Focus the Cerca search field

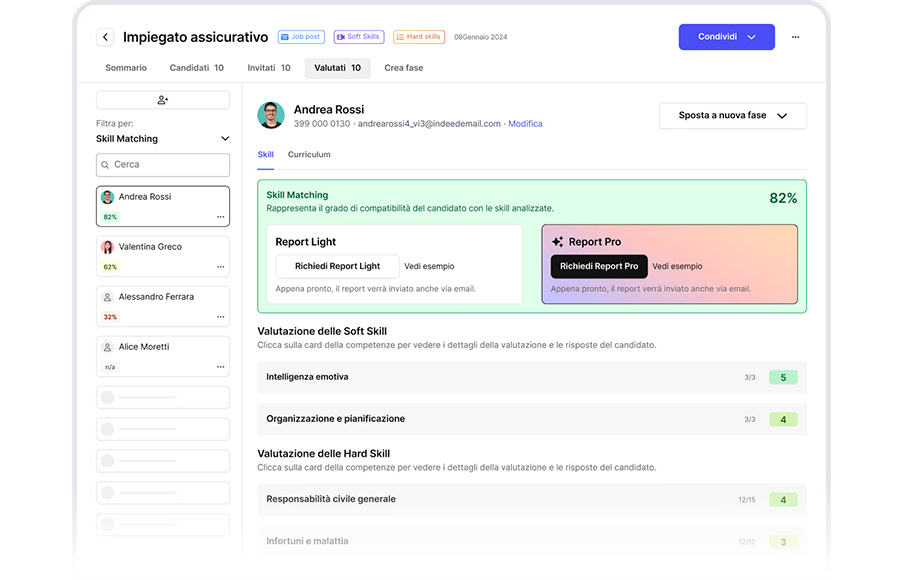pos(163,165)
